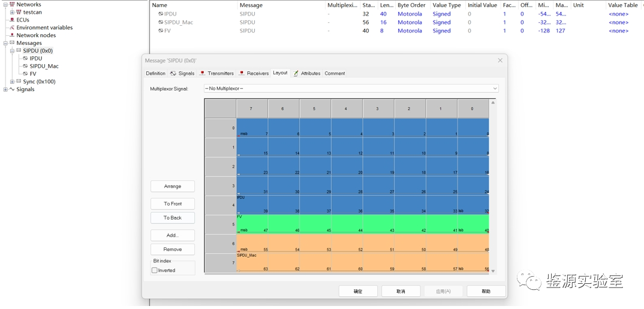Click the Environment variables icon
644x309 pixels.
click(12, 28)
